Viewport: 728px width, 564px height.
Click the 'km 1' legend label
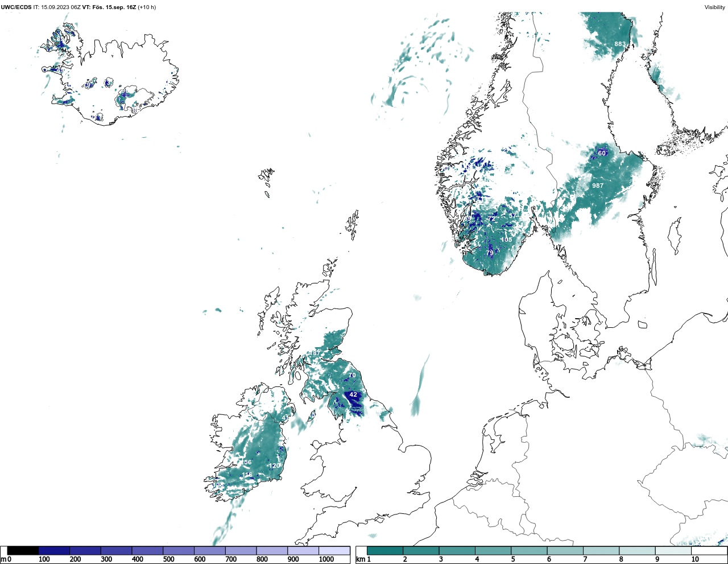(x=363, y=559)
